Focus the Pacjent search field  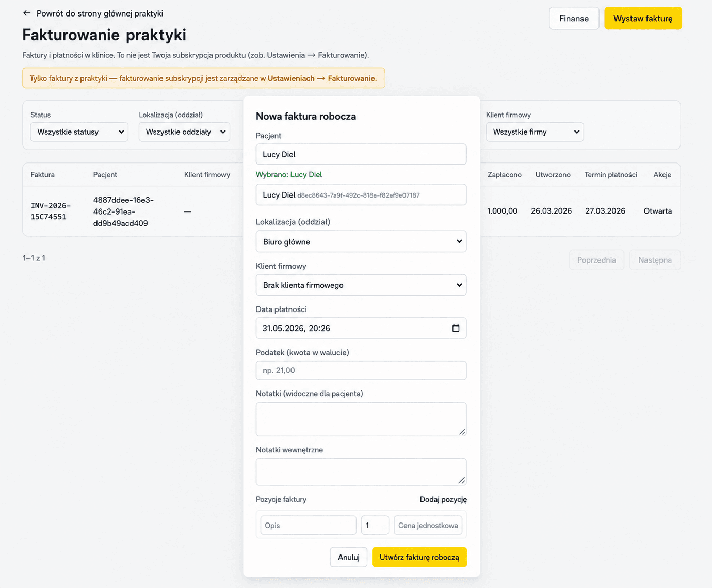click(361, 154)
